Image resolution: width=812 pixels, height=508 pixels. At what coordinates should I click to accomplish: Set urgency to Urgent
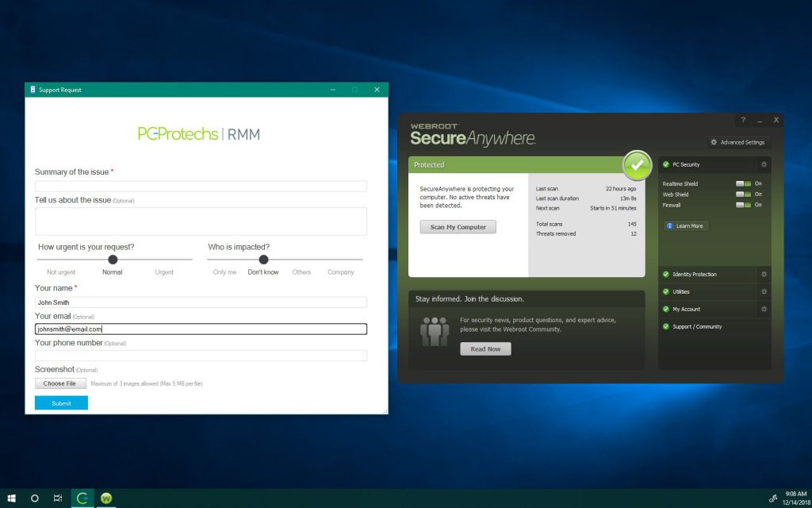(x=164, y=272)
